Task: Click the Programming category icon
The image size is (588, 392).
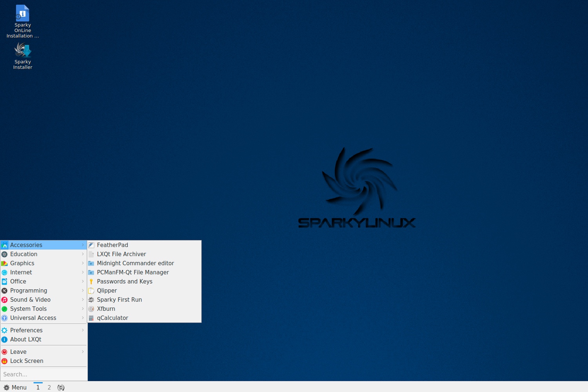Action: 4,290
